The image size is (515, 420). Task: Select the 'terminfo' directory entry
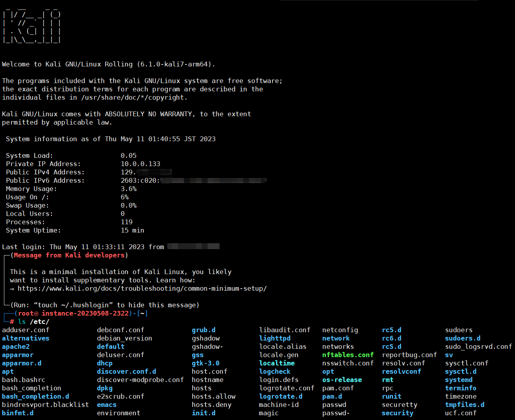point(461,388)
